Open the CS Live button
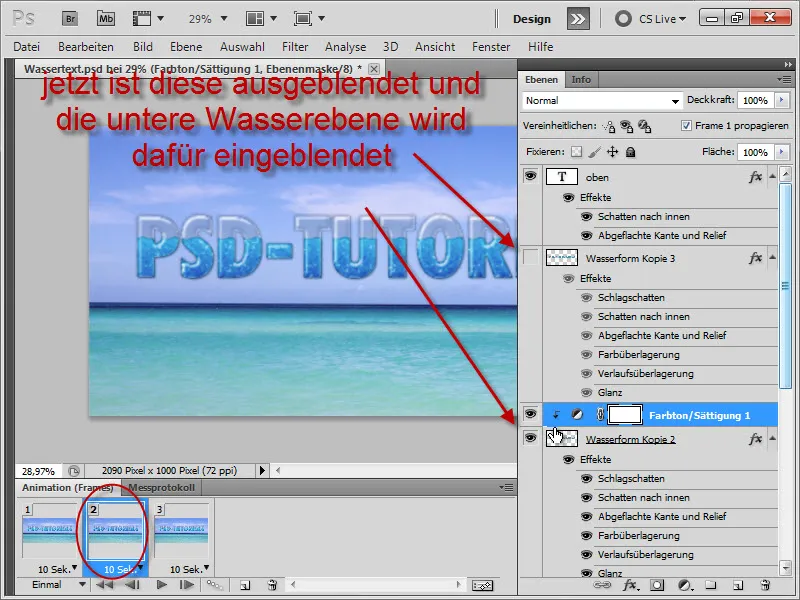This screenshot has height=600, width=800. tap(651, 19)
